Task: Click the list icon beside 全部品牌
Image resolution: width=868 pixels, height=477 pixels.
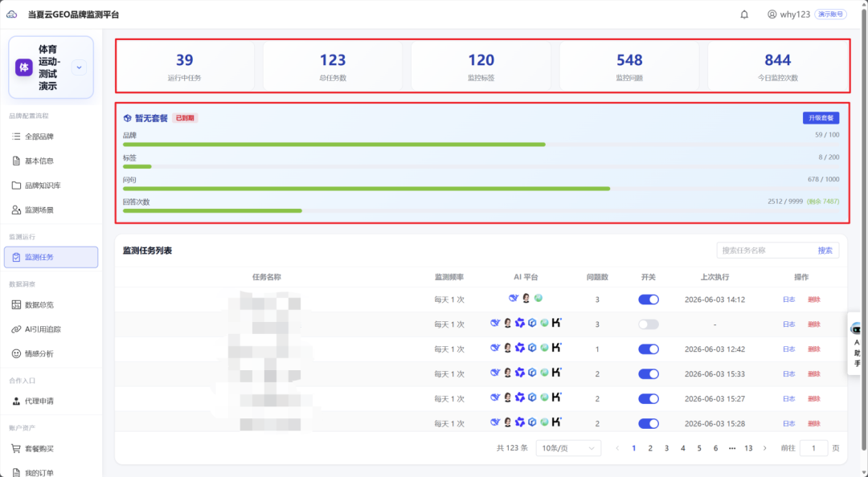Action: point(16,137)
